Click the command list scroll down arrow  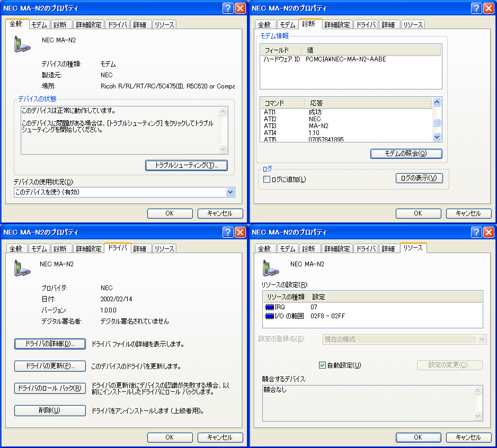[437, 137]
